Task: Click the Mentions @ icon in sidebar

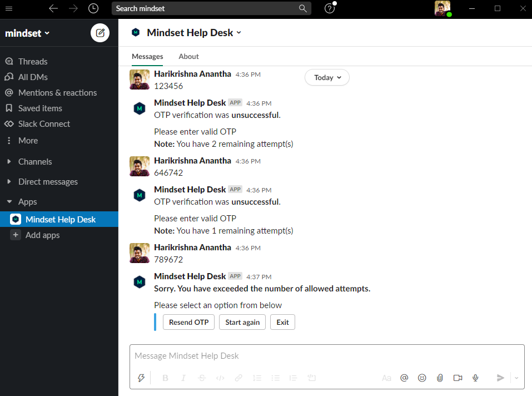Action: (9, 93)
